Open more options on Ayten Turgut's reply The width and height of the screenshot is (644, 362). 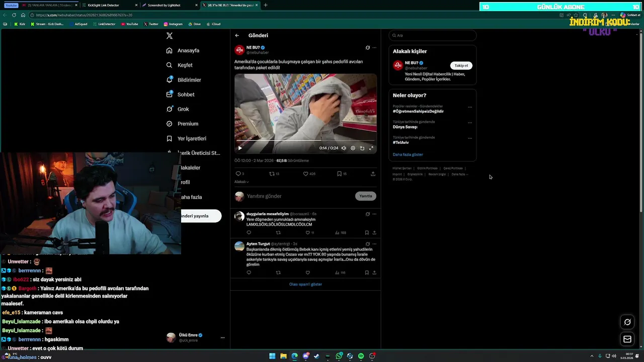[374, 244]
